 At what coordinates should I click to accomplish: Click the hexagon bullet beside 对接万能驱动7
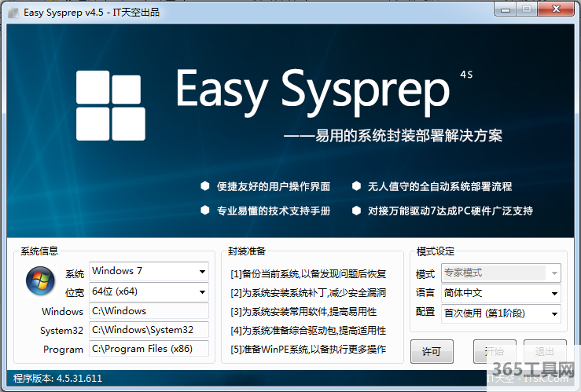point(356,211)
